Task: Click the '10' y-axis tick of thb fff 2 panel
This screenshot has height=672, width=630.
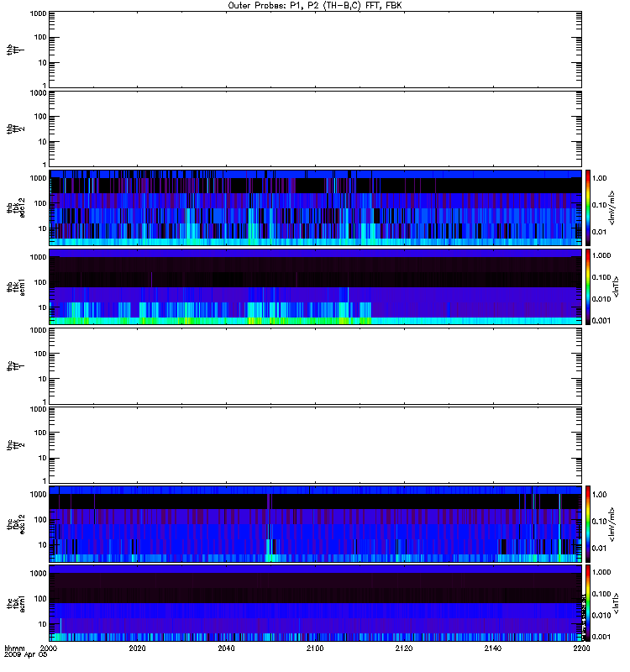Action: 43,142
